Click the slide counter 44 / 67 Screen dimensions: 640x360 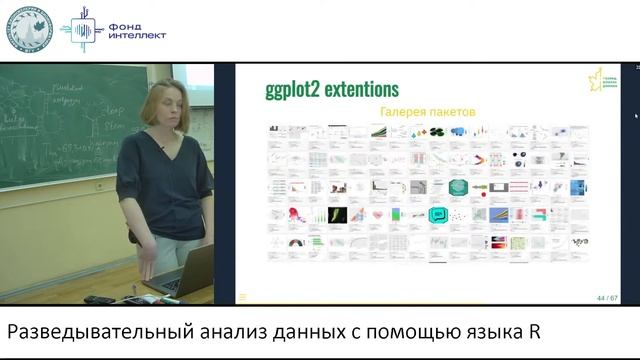point(607,298)
